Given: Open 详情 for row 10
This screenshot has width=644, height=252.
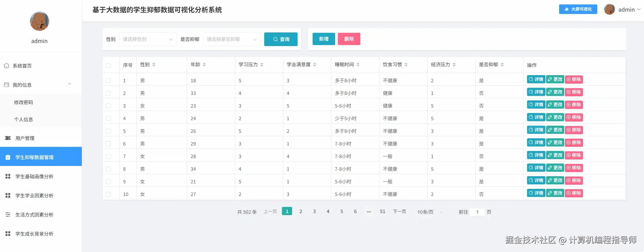Looking at the screenshot, I should tap(536, 193).
